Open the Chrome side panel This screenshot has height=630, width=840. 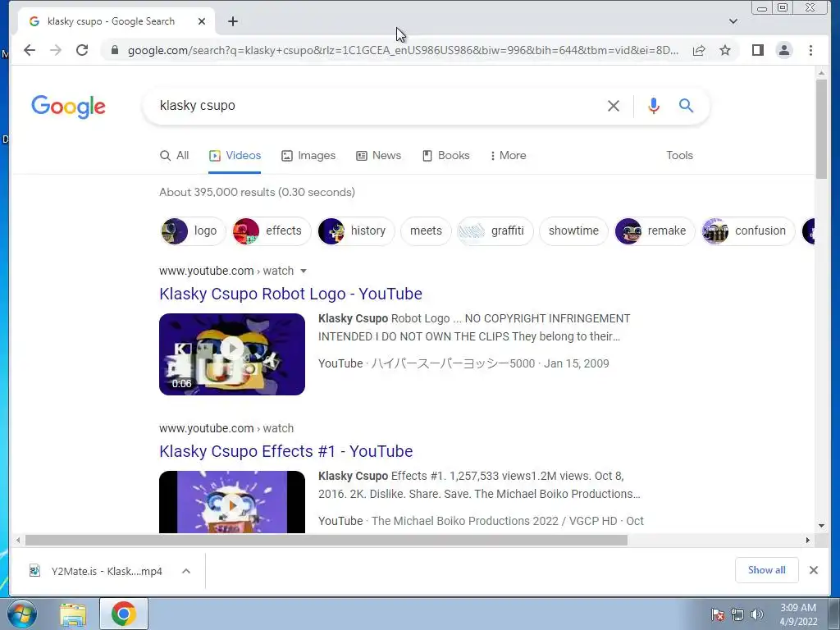pyautogui.click(x=757, y=50)
